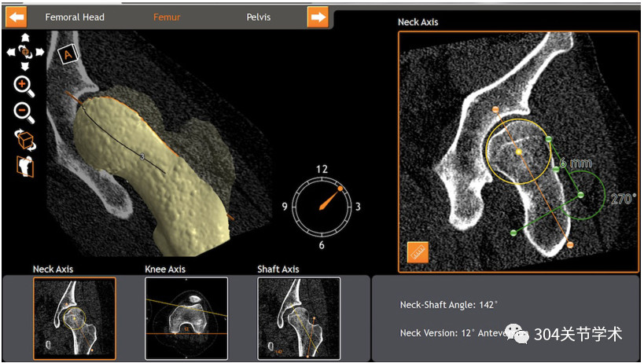Click the center rotate icon in pan control
644x363 pixels.
click(x=25, y=52)
